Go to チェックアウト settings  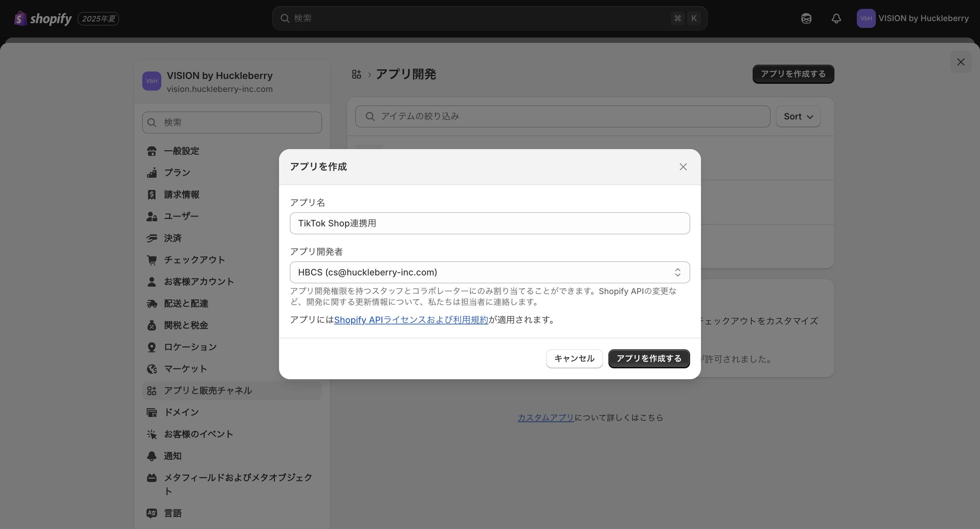232,260
